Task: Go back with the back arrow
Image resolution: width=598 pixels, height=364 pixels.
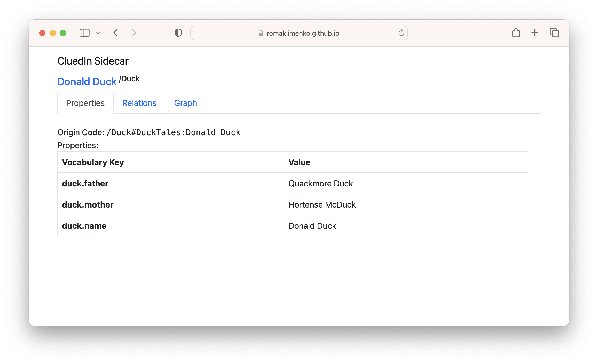Action: [x=116, y=33]
